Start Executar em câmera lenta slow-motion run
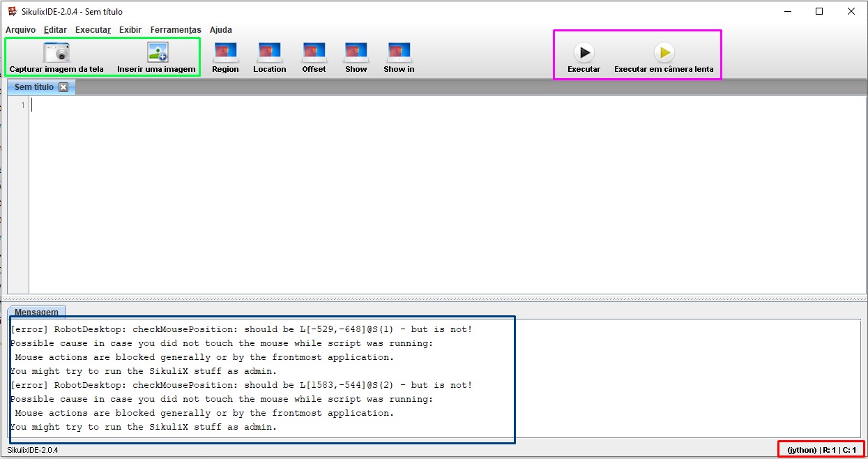The image size is (868, 459). pos(664,52)
